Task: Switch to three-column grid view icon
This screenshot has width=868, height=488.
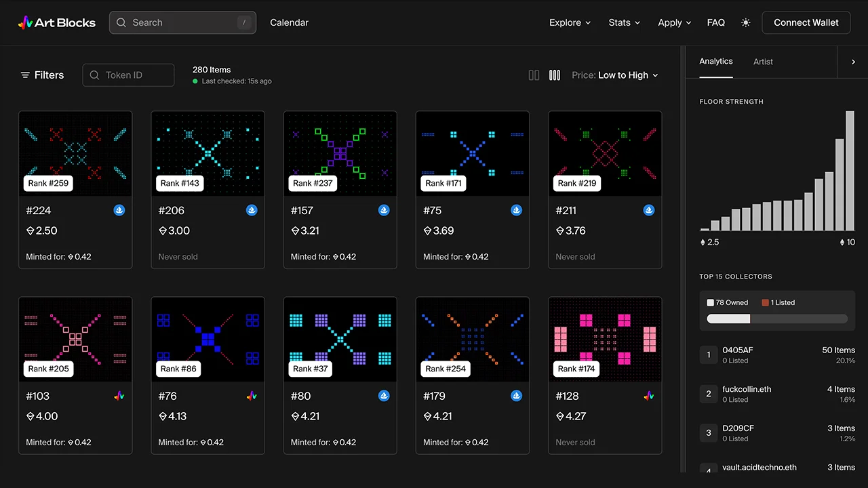Action: 555,75
